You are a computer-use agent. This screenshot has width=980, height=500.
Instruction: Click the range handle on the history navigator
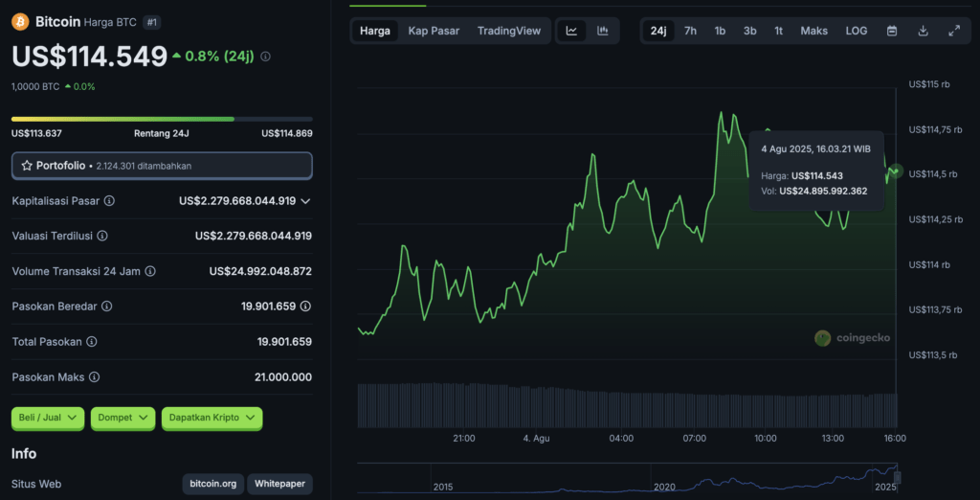898,478
